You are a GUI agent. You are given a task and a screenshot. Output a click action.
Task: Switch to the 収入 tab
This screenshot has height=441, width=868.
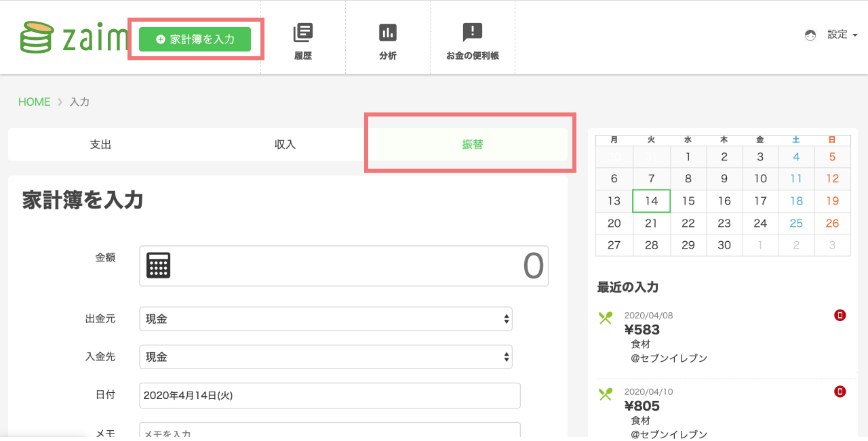click(285, 144)
